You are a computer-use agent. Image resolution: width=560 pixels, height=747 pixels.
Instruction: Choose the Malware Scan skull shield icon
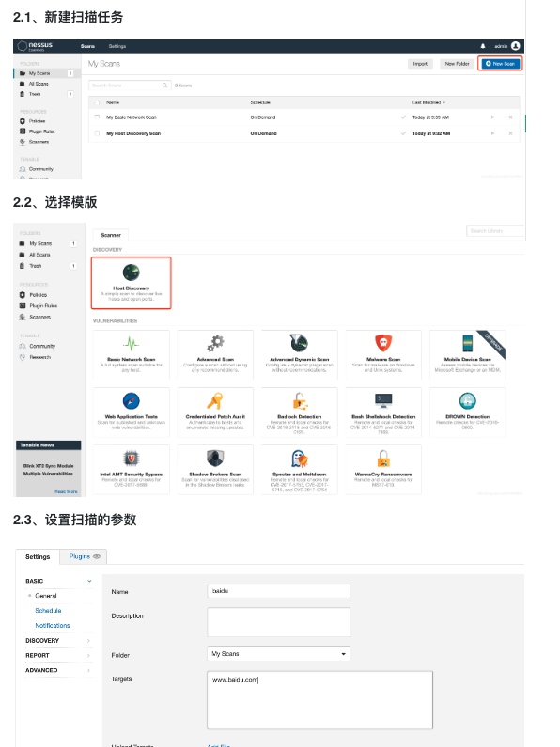pos(383,343)
